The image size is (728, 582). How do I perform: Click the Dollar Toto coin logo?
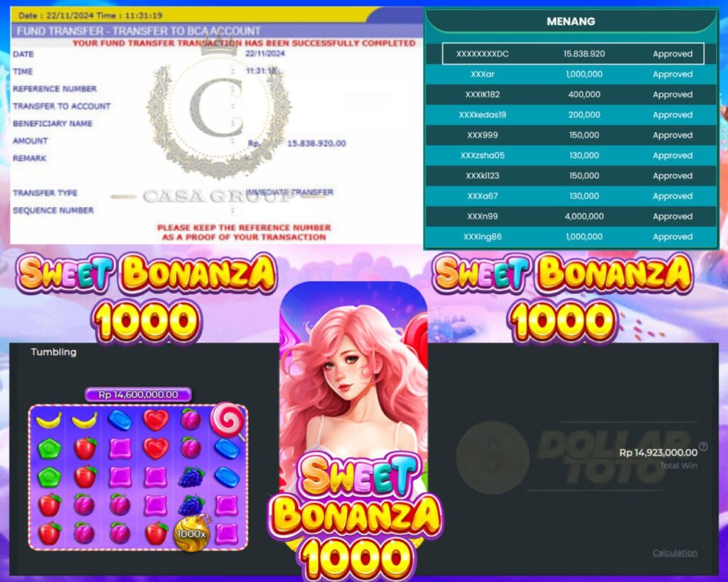[x=493, y=457]
